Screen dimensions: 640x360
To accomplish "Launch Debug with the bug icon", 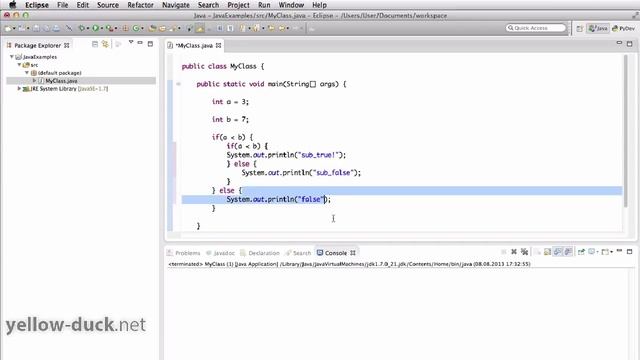I will coord(82,28).
